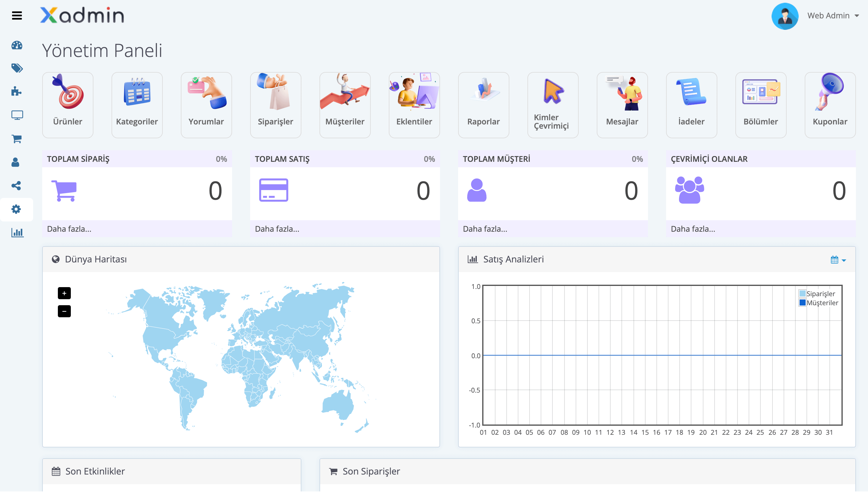Open the Kategoriler shortcut tile
This screenshot has width=868, height=492.
pos(137,105)
